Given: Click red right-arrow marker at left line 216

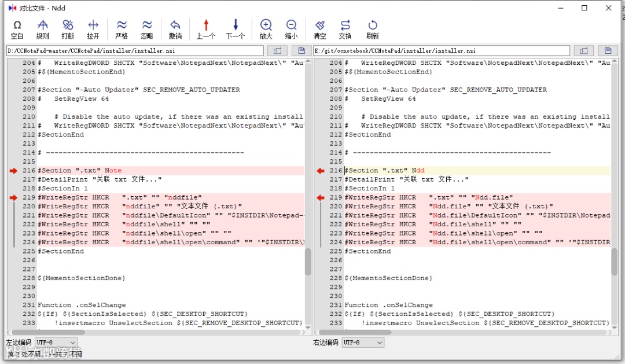Looking at the screenshot, I should coord(13,171).
